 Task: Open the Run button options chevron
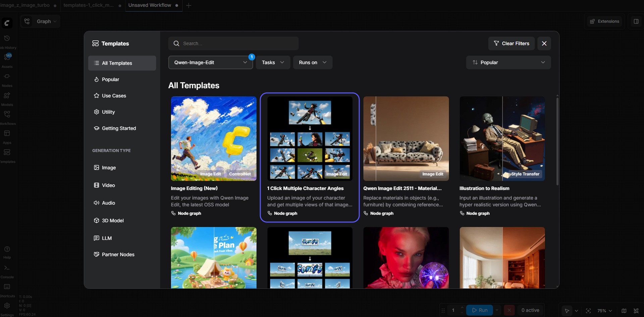point(497,310)
